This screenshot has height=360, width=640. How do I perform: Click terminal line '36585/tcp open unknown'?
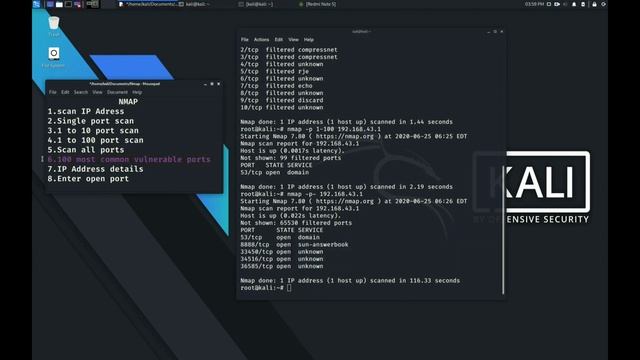pyautogui.click(x=282, y=266)
